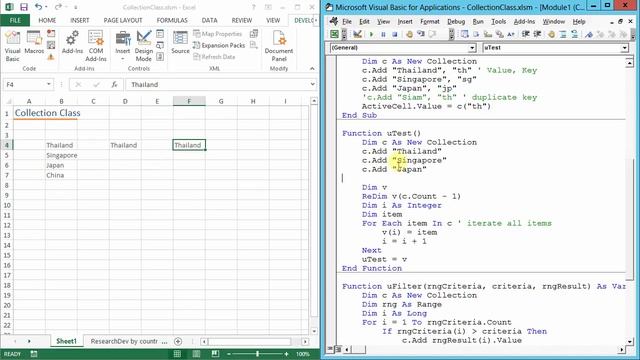Click Refresh Data in XML group
640x360 pixels.
pos(214,57)
